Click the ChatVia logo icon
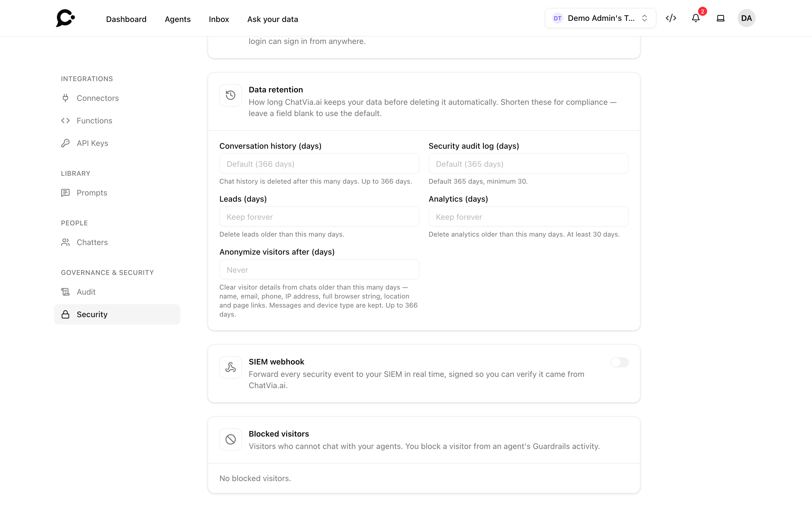This screenshot has height=507, width=812. [x=65, y=18]
